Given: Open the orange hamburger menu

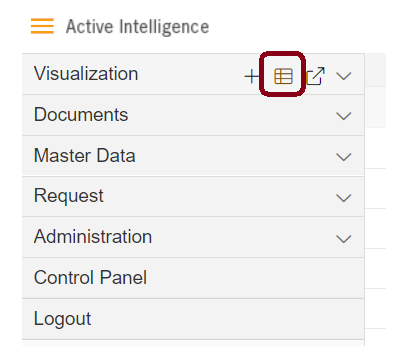Looking at the screenshot, I should [42, 26].
